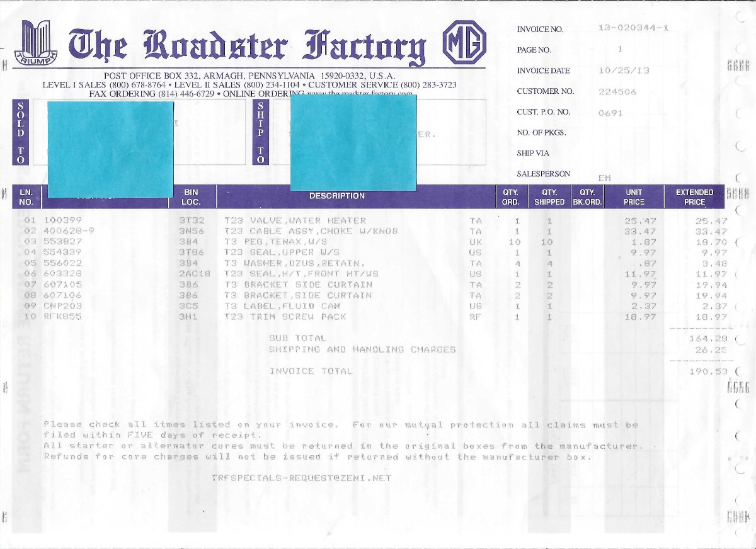
Task: Click the TRFSPECIALS-REQUEST@ZENI.NET email address
Action: click(302, 478)
